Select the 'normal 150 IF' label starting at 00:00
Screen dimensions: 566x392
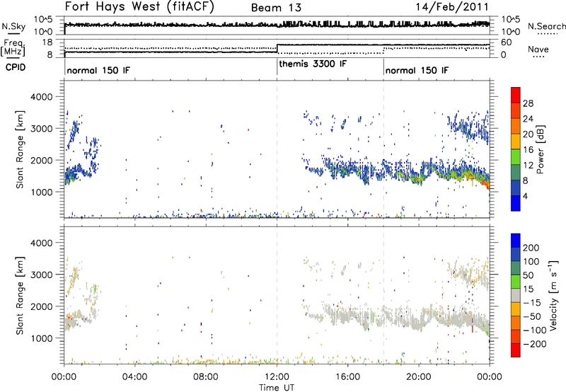98,70
